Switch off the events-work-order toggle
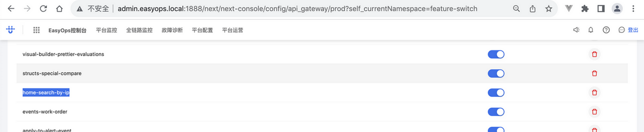The image size is (644, 132). [496, 112]
